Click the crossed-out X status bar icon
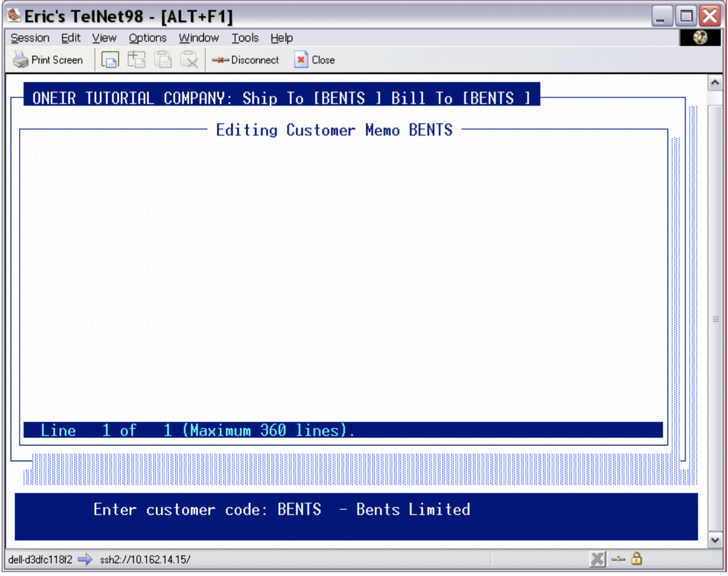The width and height of the screenshot is (728, 576). click(x=598, y=559)
